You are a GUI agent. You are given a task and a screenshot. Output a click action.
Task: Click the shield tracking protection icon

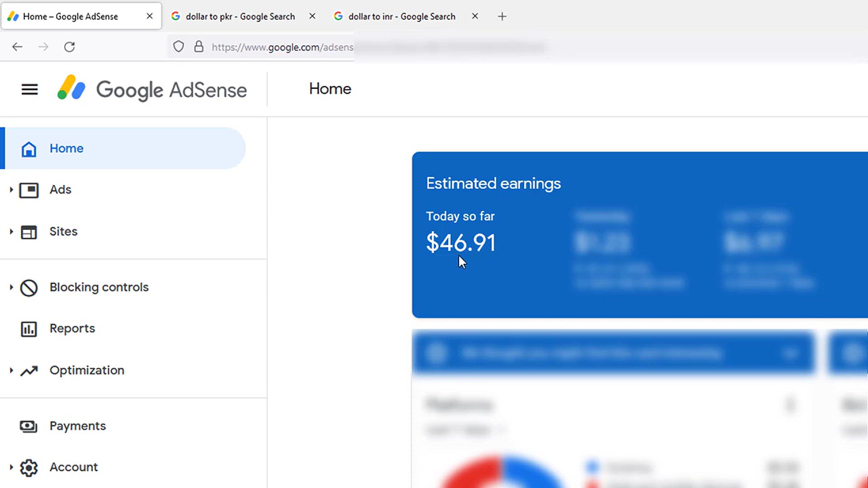point(179,47)
